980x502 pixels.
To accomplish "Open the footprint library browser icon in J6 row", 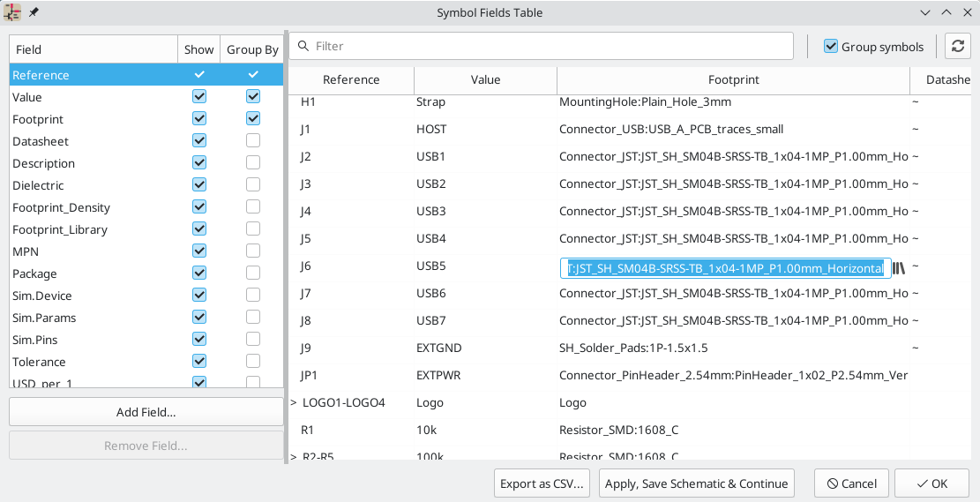I will [x=899, y=268].
